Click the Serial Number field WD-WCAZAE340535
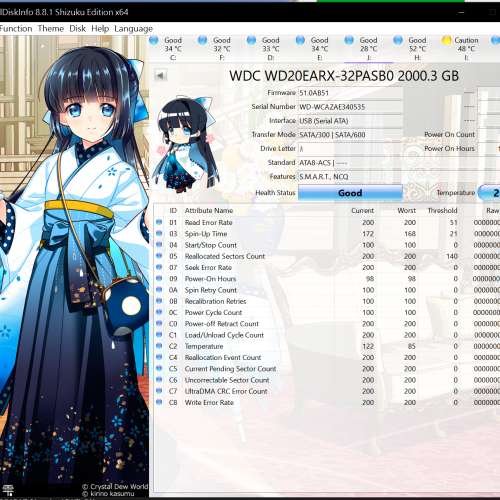 (350, 107)
